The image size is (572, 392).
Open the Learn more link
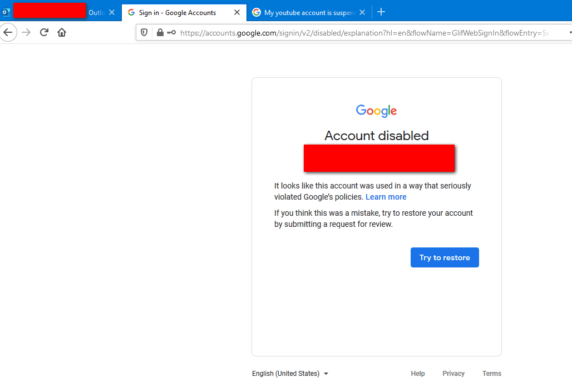(x=386, y=197)
